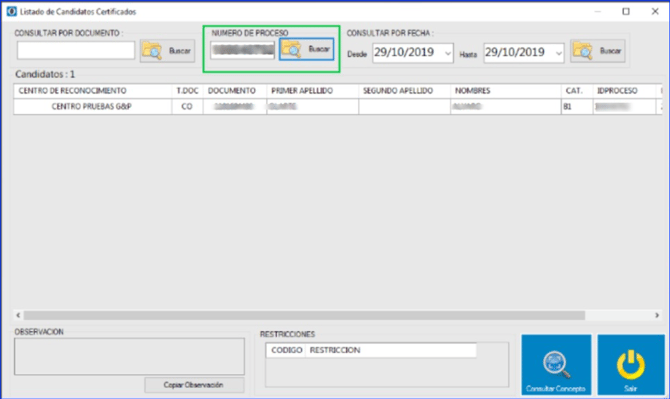Click Buscar folder icon for document search
The image size is (670, 399).
tap(152, 51)
